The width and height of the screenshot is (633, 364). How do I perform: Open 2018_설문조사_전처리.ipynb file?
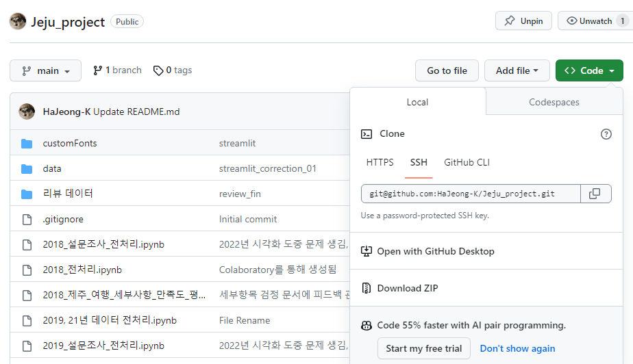(103, 244)
